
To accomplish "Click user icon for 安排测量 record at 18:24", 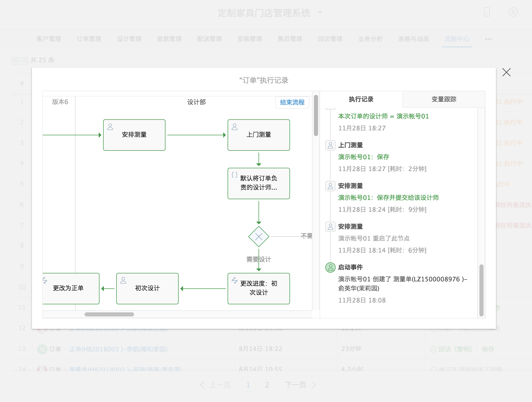I will pyautogui.click(x=330, y=186).
